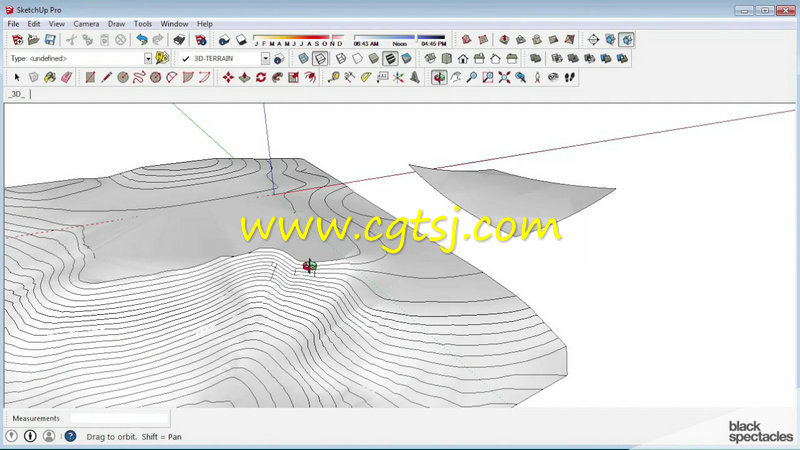Print the model using printer icon
800x450 pixels.
coord(179,39)
